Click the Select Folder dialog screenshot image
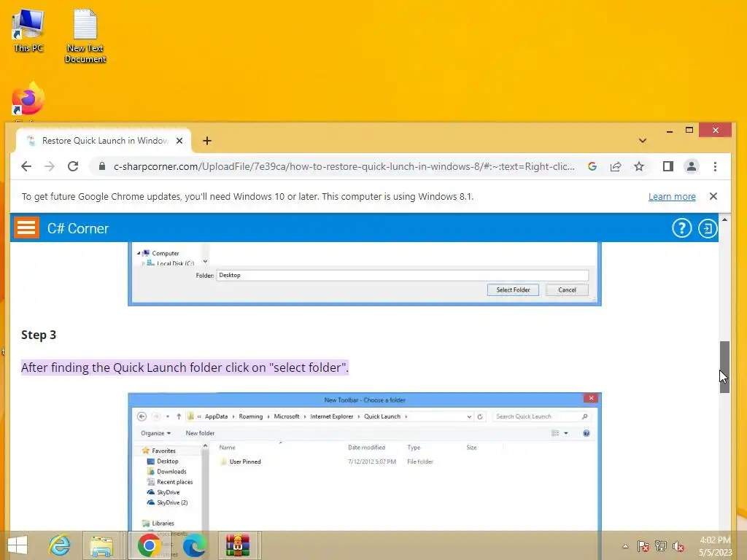The height and width of the screenshot is (560, 747). [x=365, y=274]
